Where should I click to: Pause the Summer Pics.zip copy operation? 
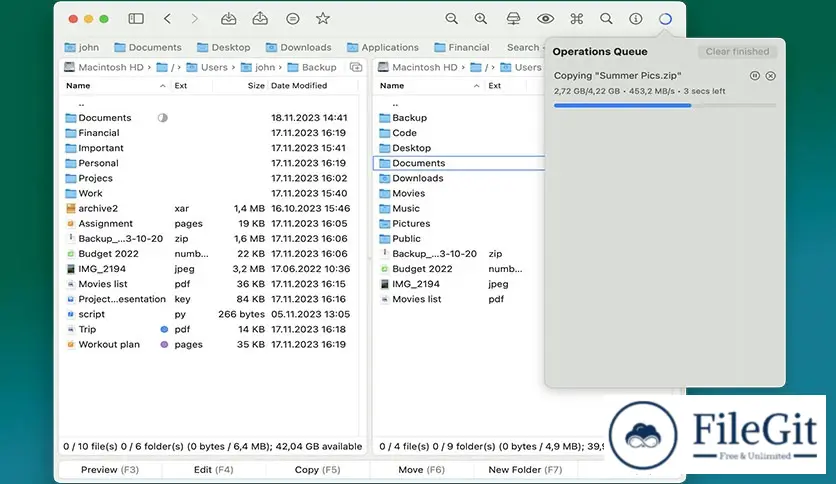coord(754,76)
